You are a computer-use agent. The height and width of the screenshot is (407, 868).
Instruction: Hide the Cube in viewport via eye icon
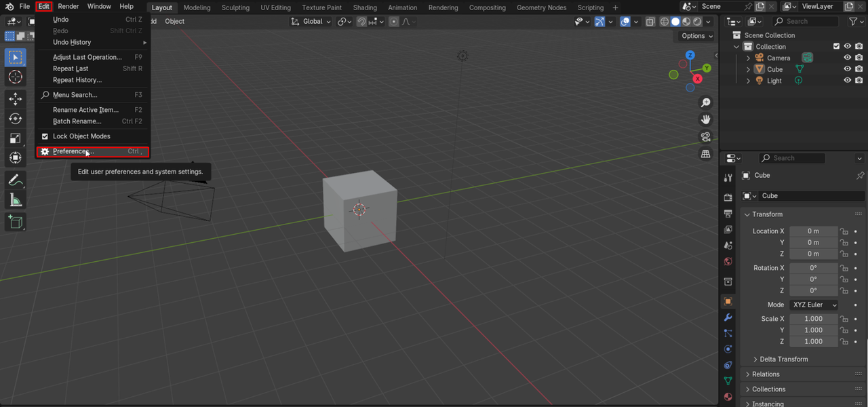point(847,69)
